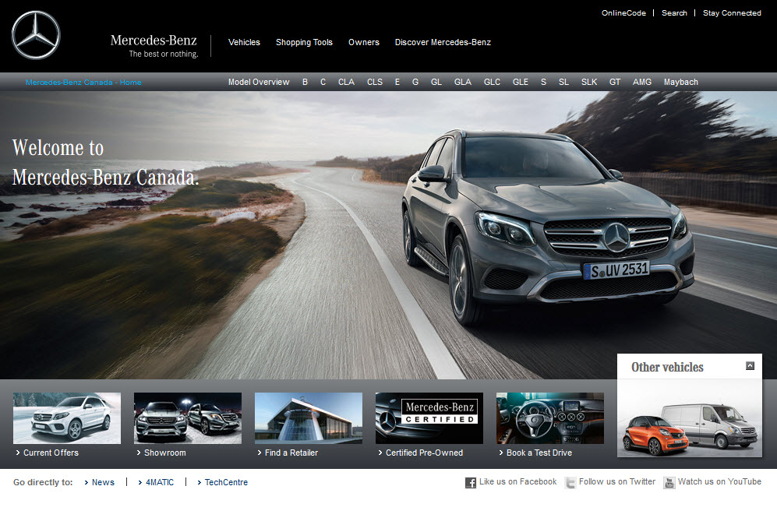Click Watch us on YouTube
The height and width of the screenshot is (532, 777).
click(719, 481)
